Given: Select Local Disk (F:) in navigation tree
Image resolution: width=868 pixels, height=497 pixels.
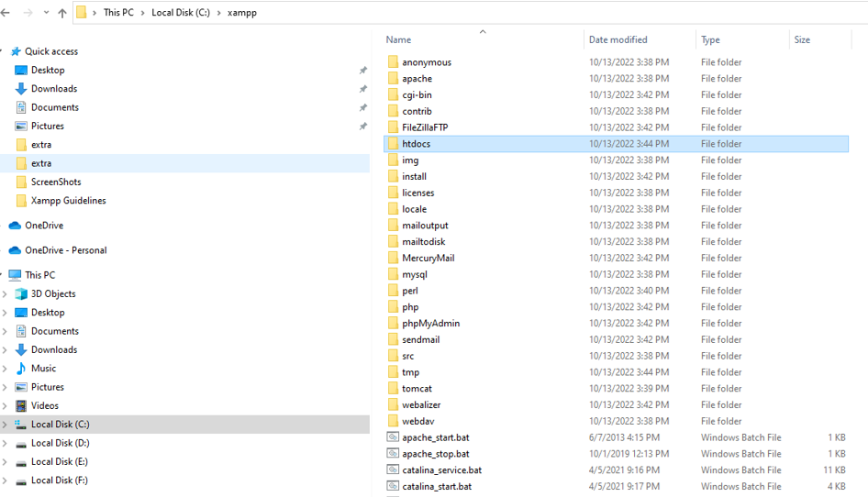Looking at the screenshot, I should click(x=60, y=480).
